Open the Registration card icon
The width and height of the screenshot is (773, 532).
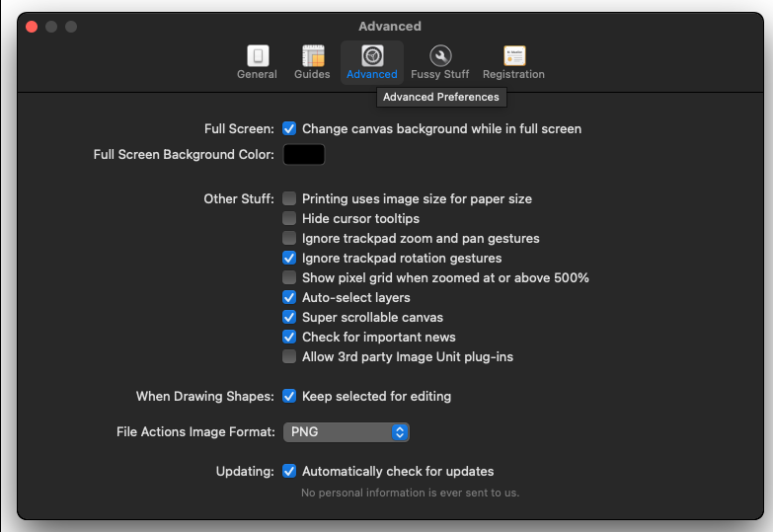click(x=514, y=55)
